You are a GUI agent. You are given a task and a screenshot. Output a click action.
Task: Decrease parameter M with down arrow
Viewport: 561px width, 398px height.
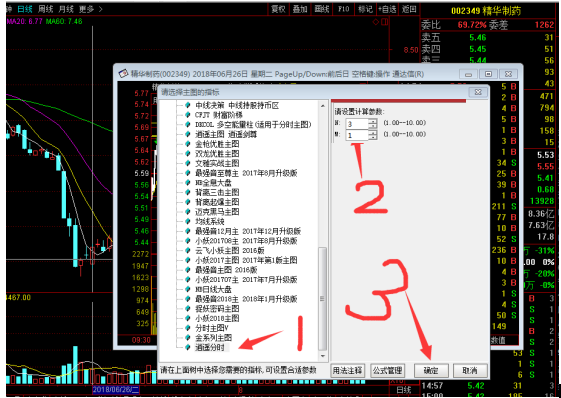[373, 138]
